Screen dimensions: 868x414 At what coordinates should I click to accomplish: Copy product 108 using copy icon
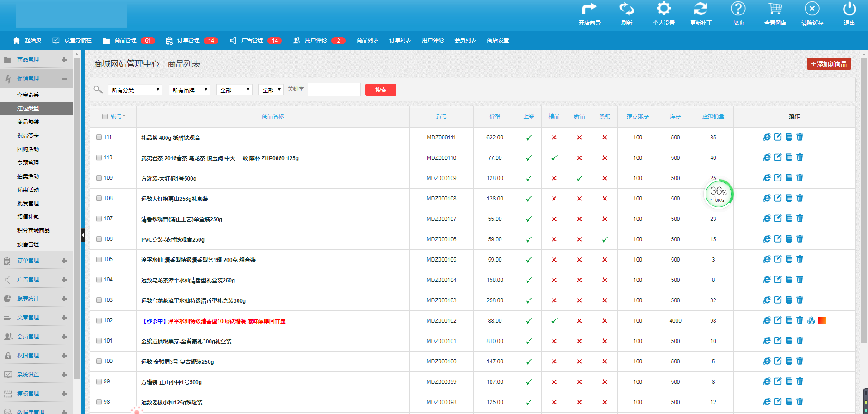click(789, 198)
